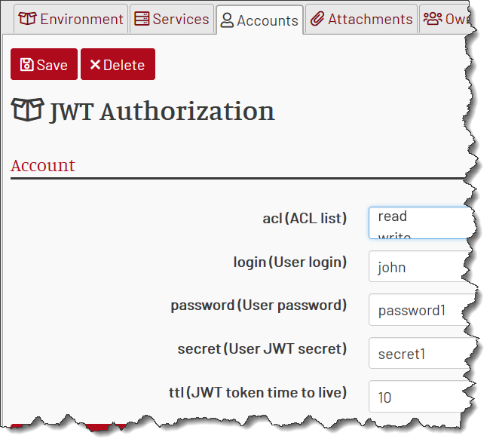Go to the Attachments tab
The width and height of the screenshot is (496, 448).
click(361, 19)
